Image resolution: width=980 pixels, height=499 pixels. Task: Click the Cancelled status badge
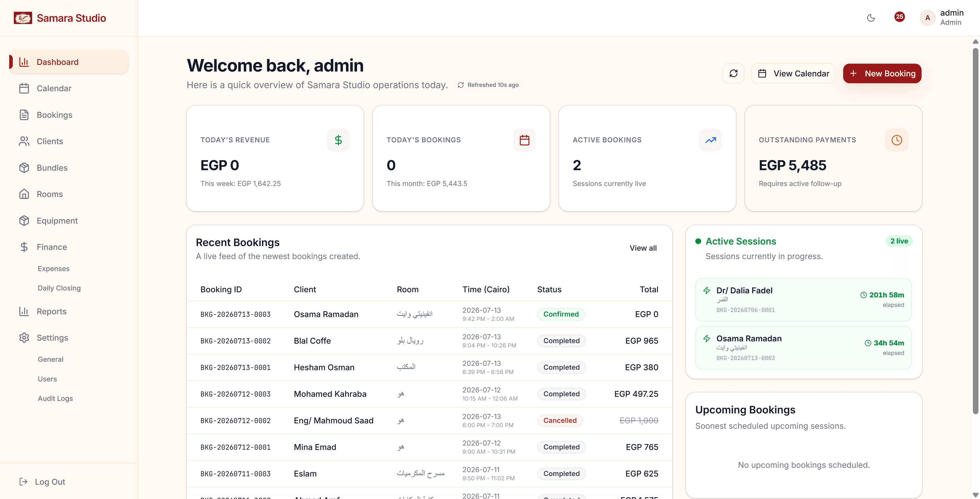pyautogui.click(x=560, y=421)
